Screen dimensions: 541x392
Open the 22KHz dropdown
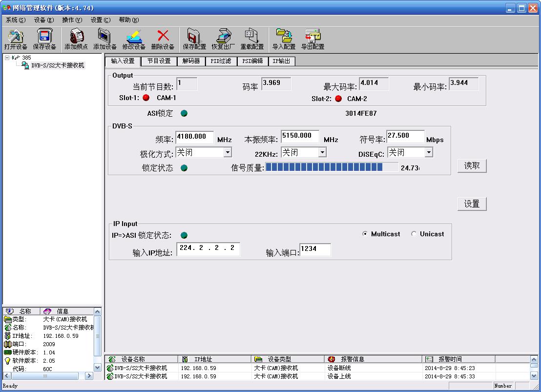pos(322,152)
